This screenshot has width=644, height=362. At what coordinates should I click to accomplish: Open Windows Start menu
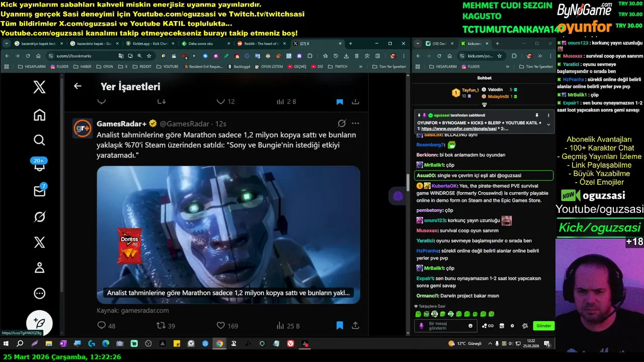click(x=6, y=344)
